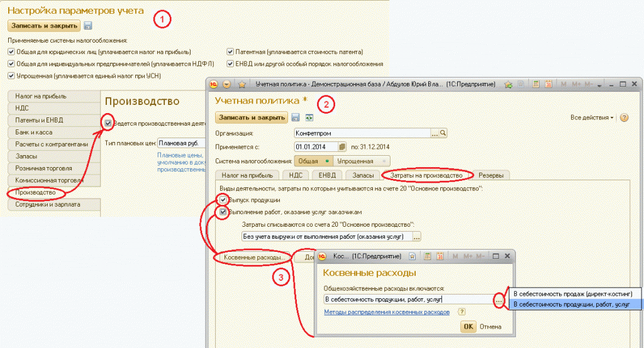Toggle Выполнение работ, оказание услуг заказчикам checkbox

(x=223, y=212)
